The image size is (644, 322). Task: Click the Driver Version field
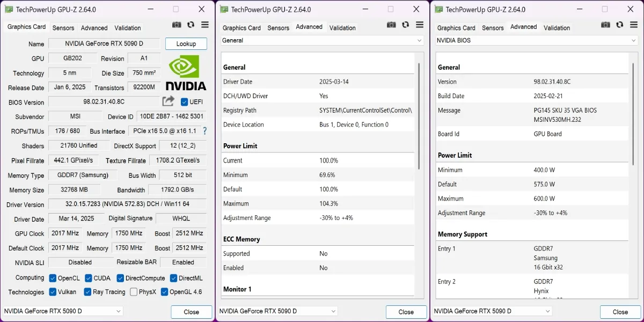point(127,204)
